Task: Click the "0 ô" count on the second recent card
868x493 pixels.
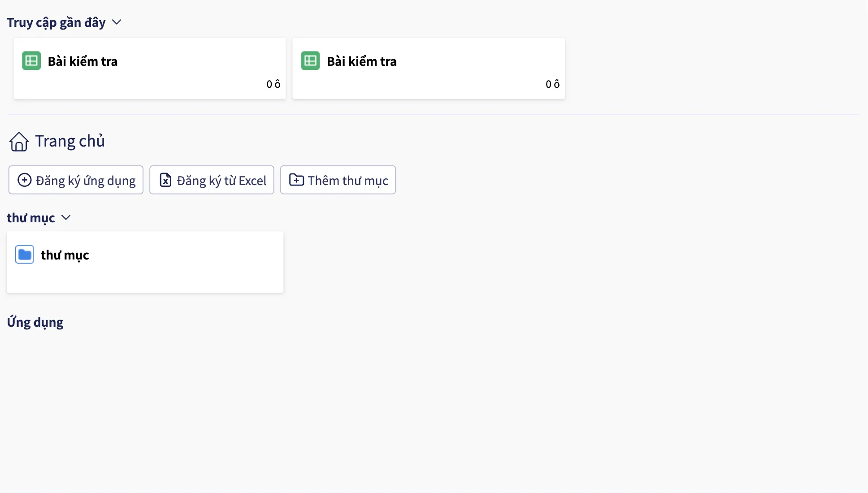Action: tap(552, 84)
